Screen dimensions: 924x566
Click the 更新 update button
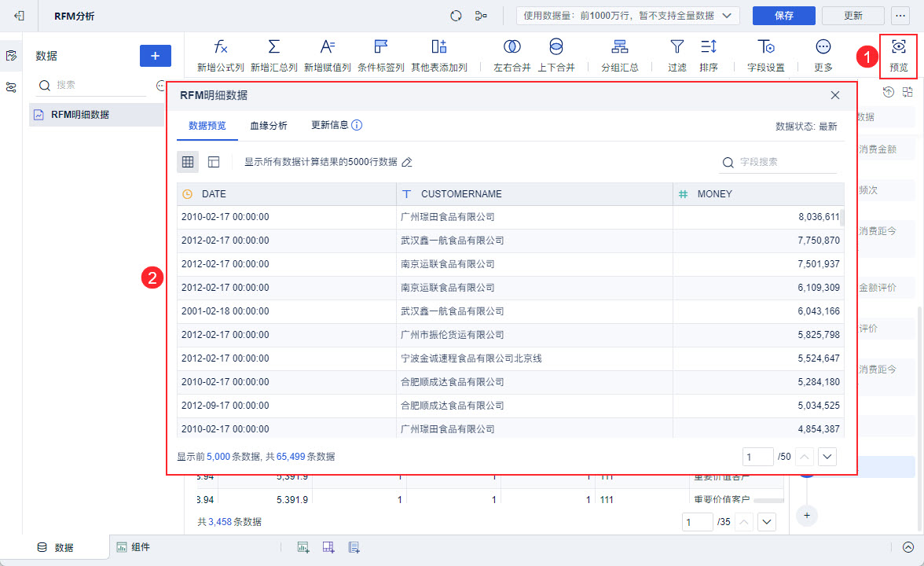(x=852, y=16)
